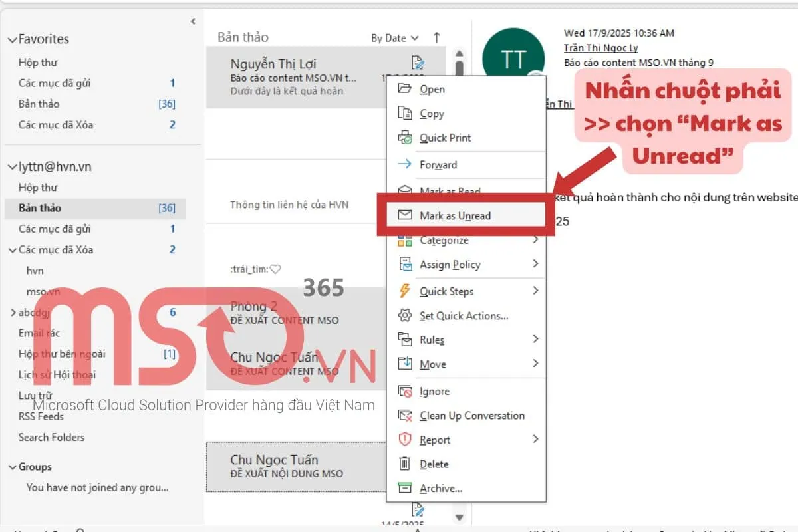Image resolution: width=798 pixels, height=532 pixels.
Task: Expand the abcdgj folder
Action: 12,313
